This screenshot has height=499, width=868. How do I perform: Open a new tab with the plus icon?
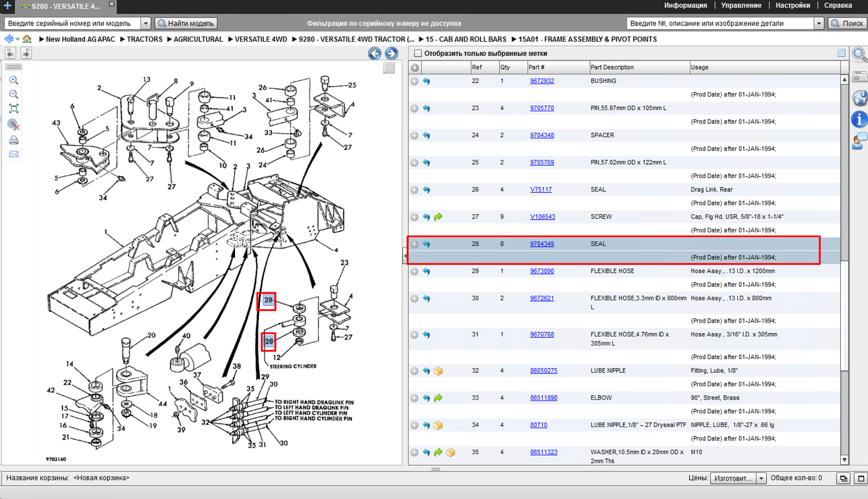[7, 6]
